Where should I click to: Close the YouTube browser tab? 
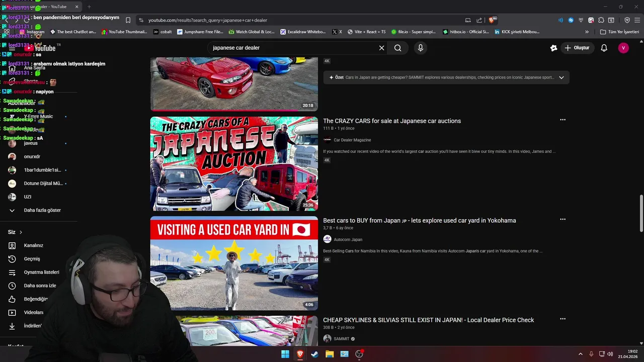click(x=77, y=7)
